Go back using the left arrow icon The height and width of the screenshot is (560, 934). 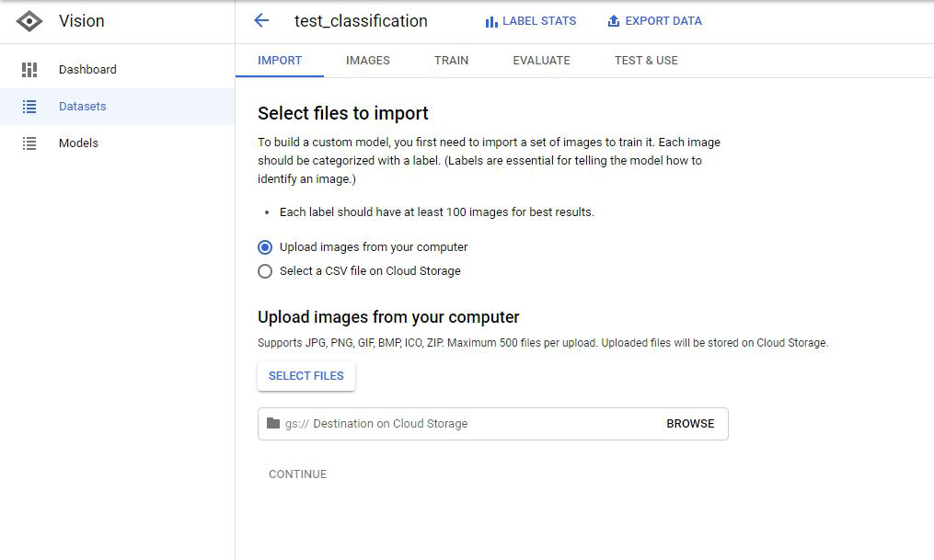261,21
